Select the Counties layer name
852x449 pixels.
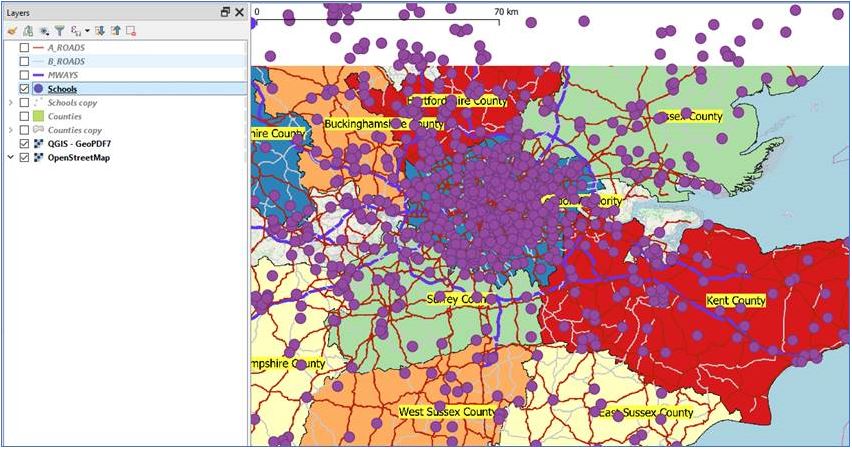(x=65, y=116)
